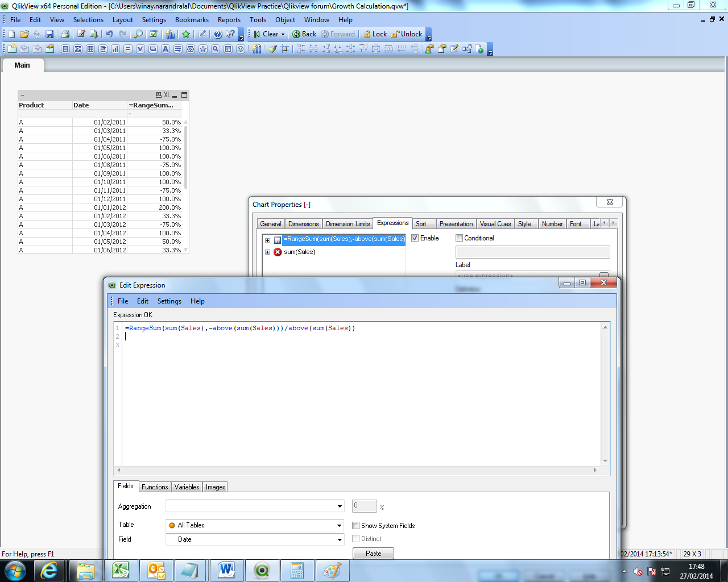This screenshot has width=728, height=582.
Task: Open Paint from the taskbar
Action: coord(332,571)
